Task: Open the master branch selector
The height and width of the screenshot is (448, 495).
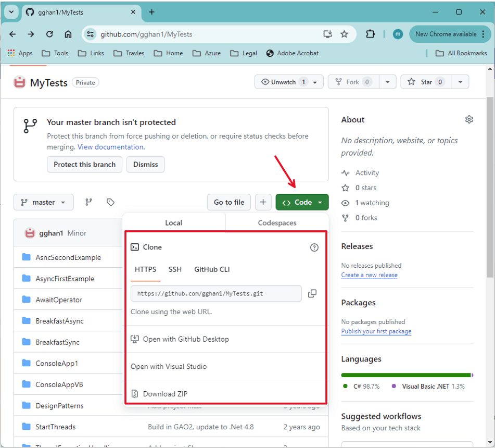Action: click(x=44, y=202)
